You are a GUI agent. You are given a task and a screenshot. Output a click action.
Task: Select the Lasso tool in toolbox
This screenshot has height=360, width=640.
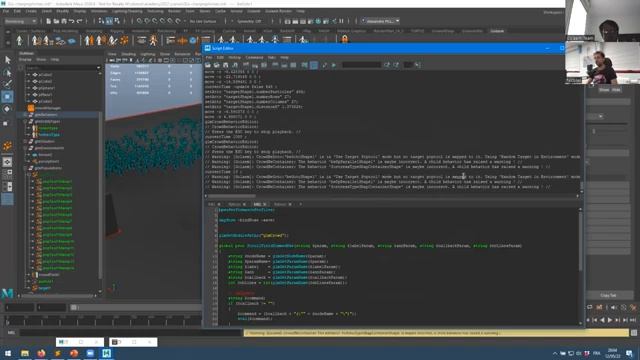point(7,72)
